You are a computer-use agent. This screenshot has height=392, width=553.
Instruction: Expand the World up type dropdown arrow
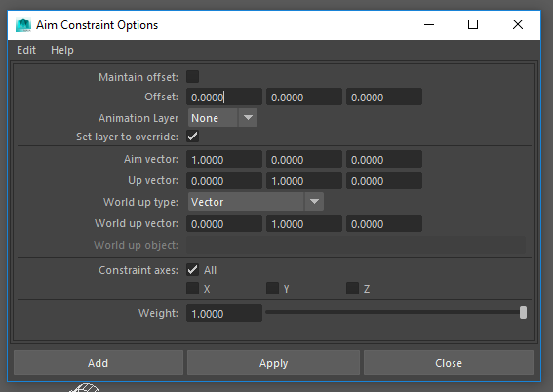click(314, 202)
